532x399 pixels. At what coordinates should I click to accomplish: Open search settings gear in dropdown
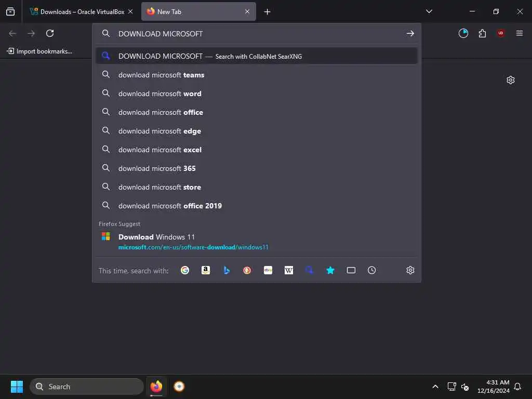coord(410,270)
